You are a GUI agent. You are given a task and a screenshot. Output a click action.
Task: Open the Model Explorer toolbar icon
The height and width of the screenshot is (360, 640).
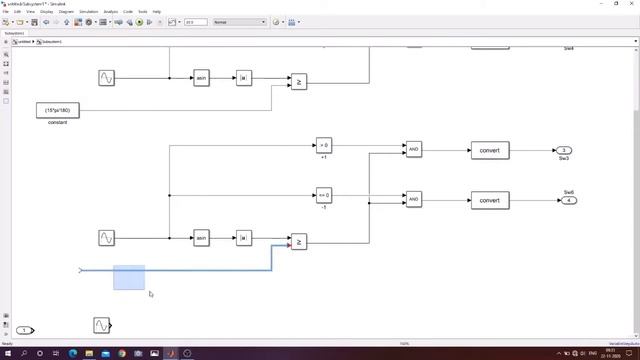(103, 22)
